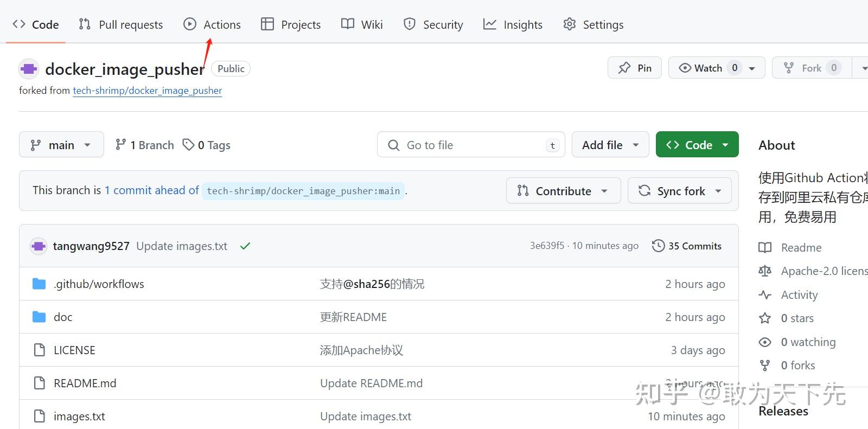Screen dimensions: 868x429
Task: Open the Code tab
Action: click(x=36, y=24)
